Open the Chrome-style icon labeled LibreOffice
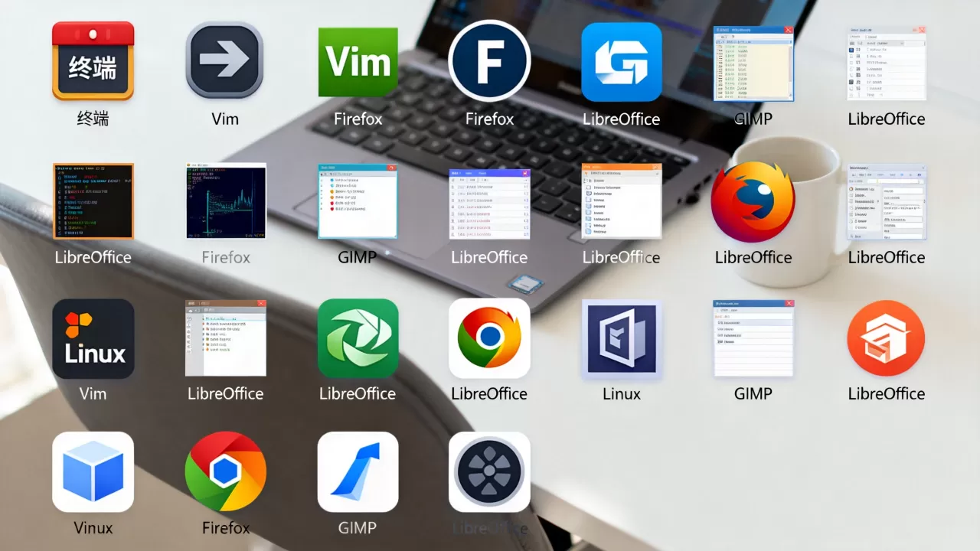This screenshot has width=980, height=551. pyautogui.click(x=489, y=338)
